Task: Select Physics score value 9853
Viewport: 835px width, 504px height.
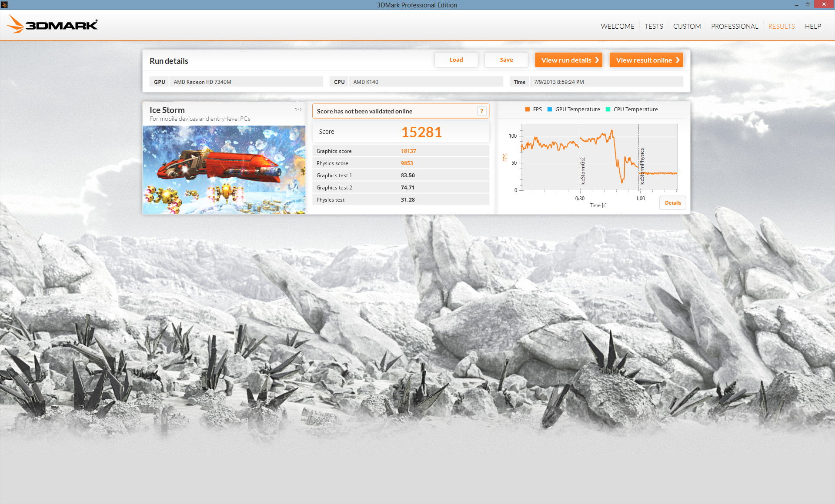Action: click(407, 163)
